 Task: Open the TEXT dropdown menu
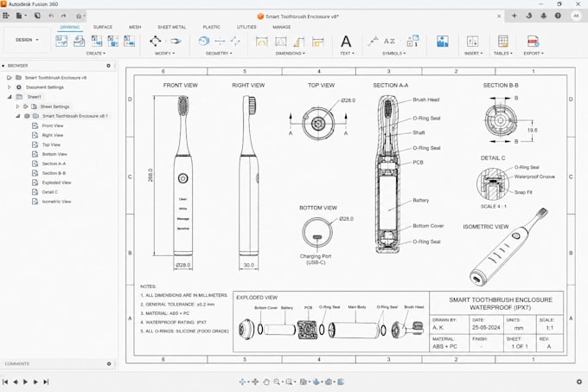347,54
